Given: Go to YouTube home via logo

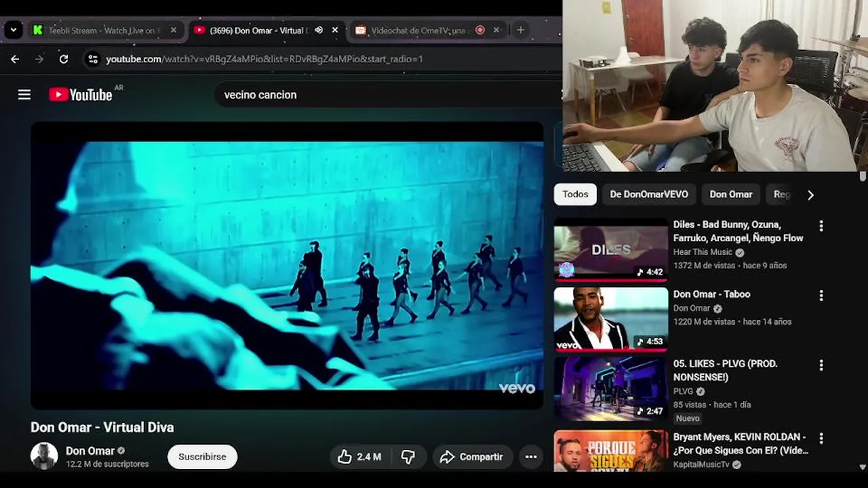Looking at the screenshot, I should (81, 95).
